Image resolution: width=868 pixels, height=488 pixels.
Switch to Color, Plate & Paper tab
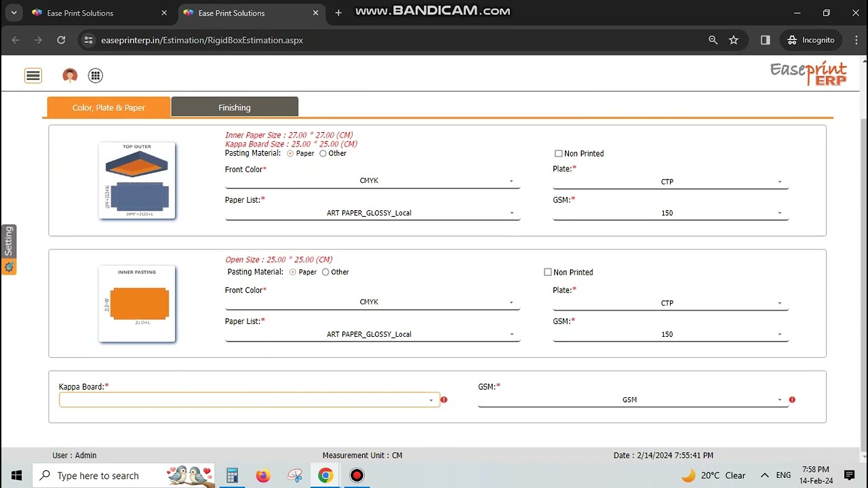(x=108, y=108)
